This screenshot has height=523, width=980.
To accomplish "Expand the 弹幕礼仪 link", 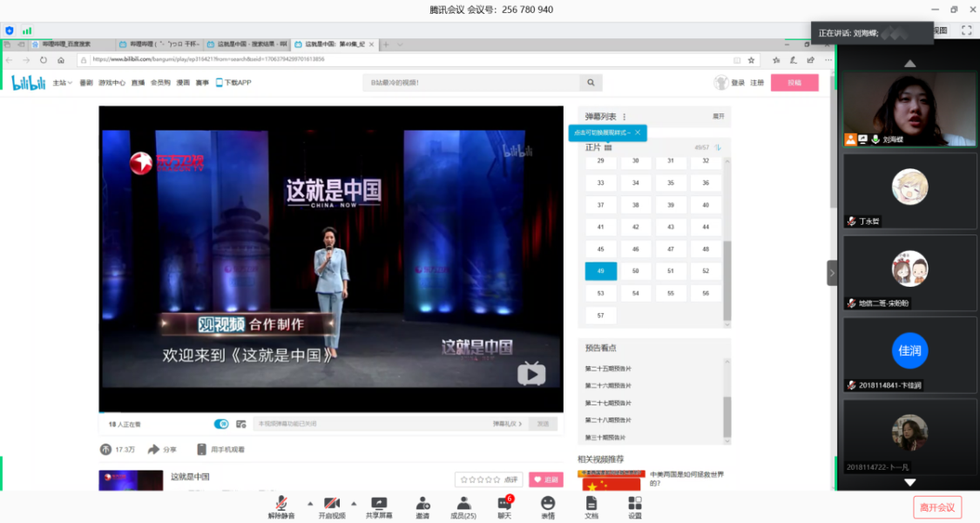I will [x=507, y=425].
